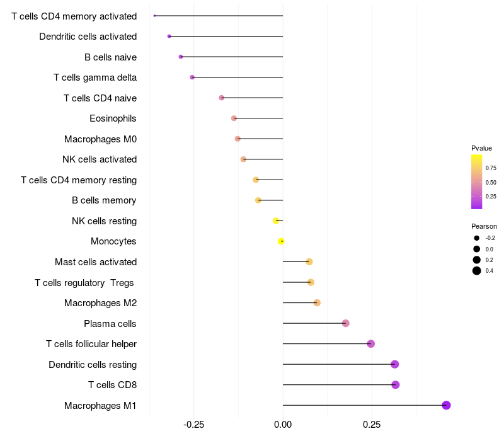Select the T cells follicular helper dot
The height and width of the screenshot is (441, 504).
(x=371, y=343)
